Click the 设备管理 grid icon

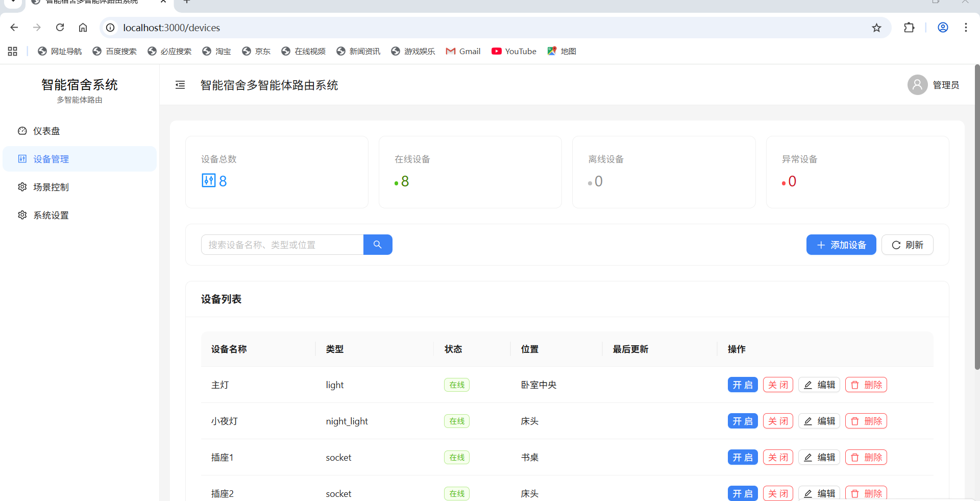(22, 159)
